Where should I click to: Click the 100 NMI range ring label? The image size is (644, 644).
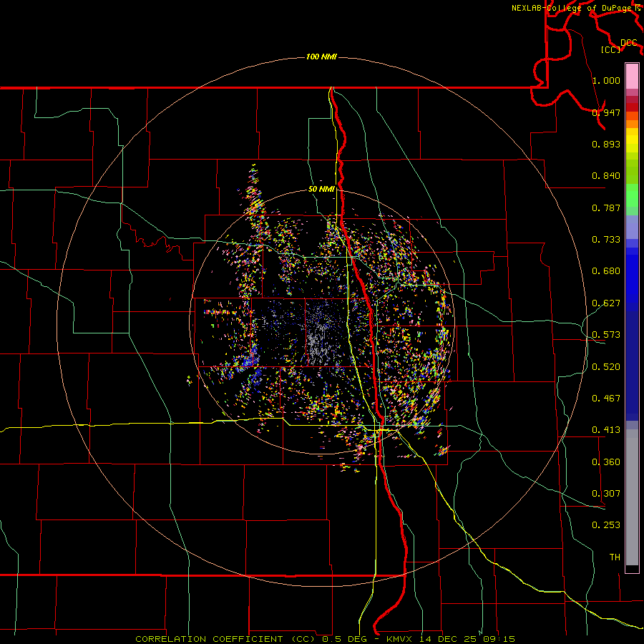tap(321, 57)
